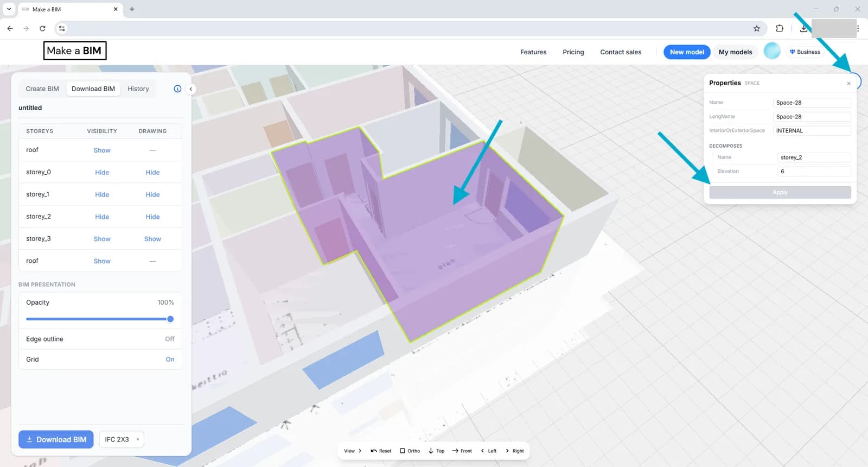Close the Properties panel
The width and height of the screenshot is (868, 467).
pyautogui.click(x=848, y=84)
